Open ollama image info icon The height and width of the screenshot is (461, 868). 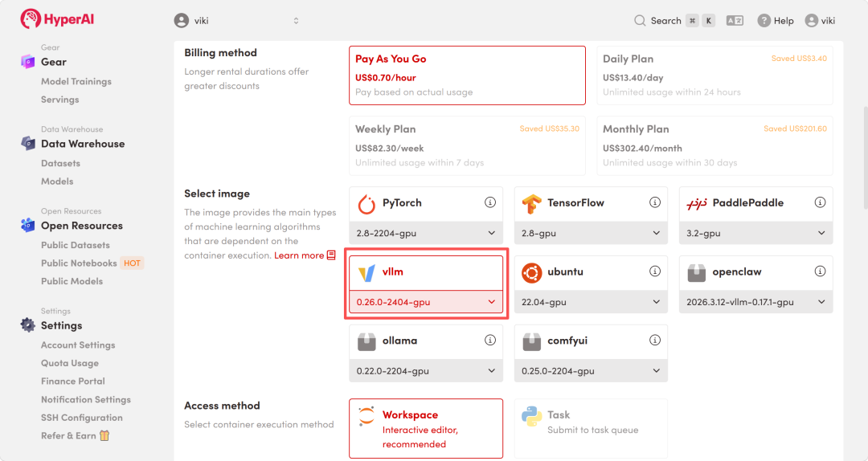[490, 340]
